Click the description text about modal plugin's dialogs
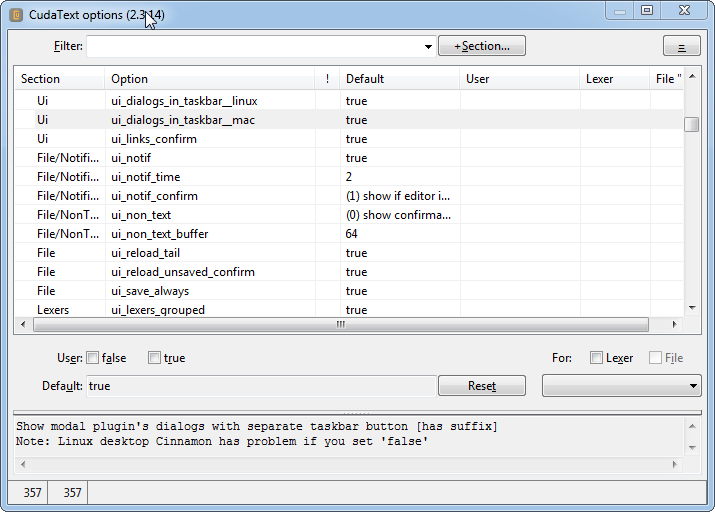This screenshot has width=715, height=512. point(257,426)
